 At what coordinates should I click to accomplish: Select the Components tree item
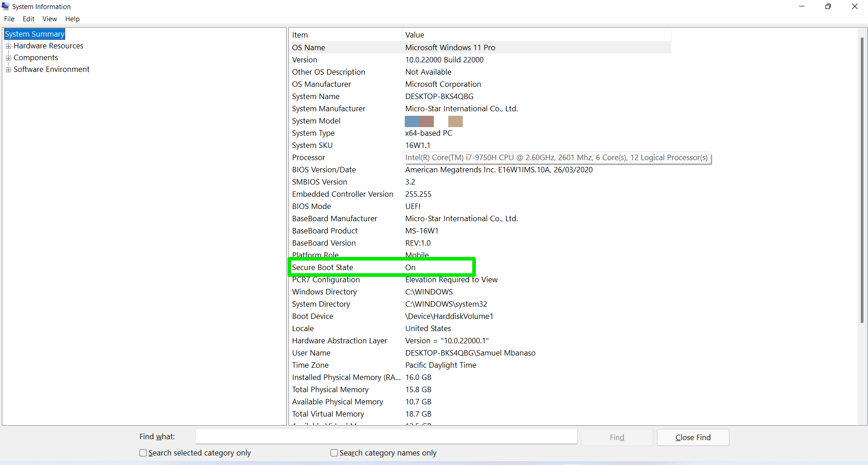click(36, 57)
